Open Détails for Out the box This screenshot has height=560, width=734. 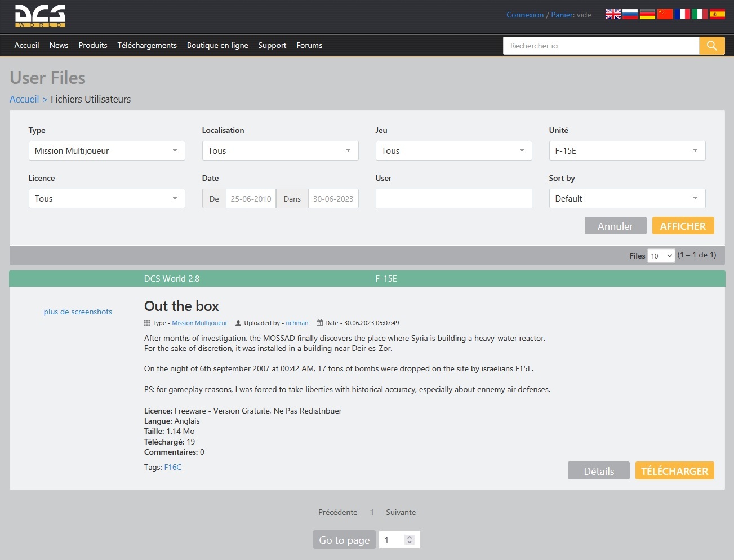[599, 471]
